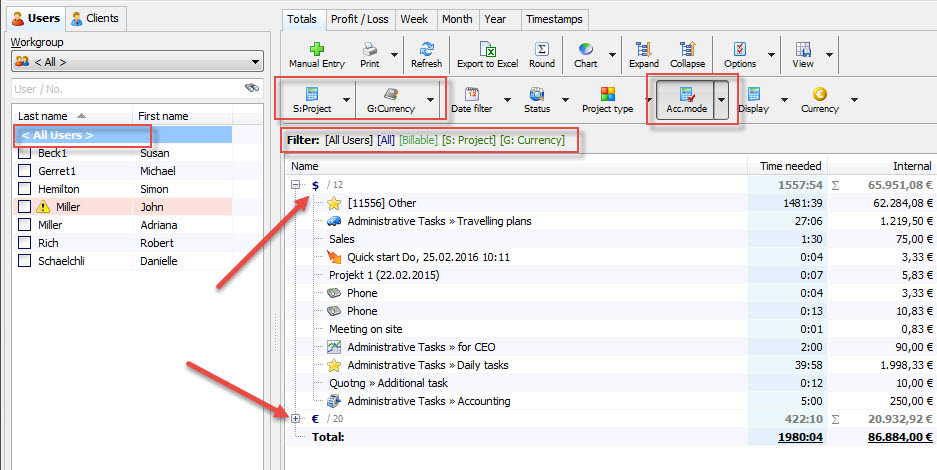937x470 pixels.
Task: Collapse the $ currency group
Action: (295, 185)
